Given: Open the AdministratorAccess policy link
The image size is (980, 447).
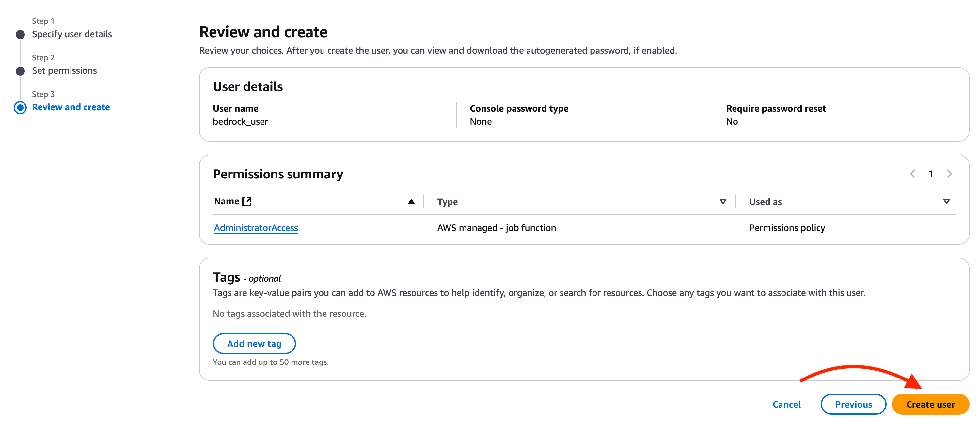Looking at the screenshot, I should click(256, 228).
